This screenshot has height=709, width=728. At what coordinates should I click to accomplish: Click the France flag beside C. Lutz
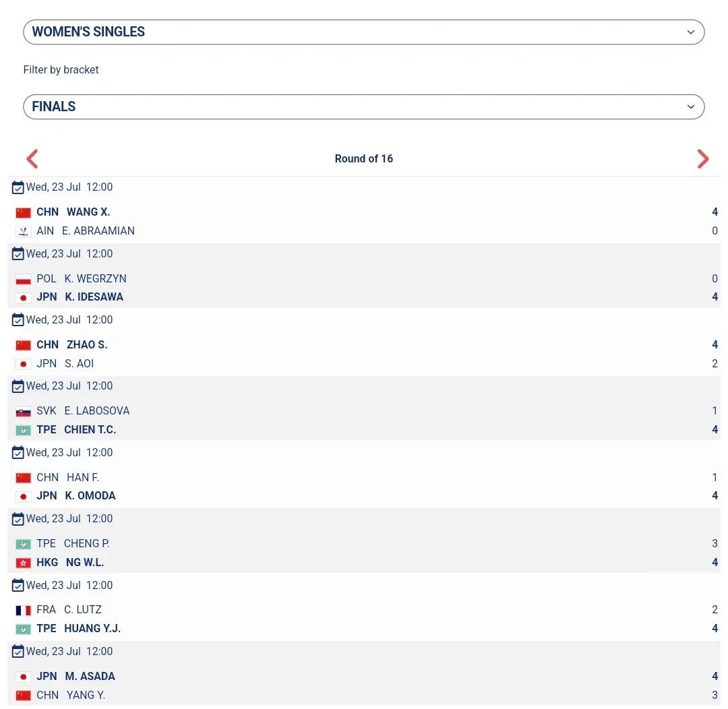[23, 610]
